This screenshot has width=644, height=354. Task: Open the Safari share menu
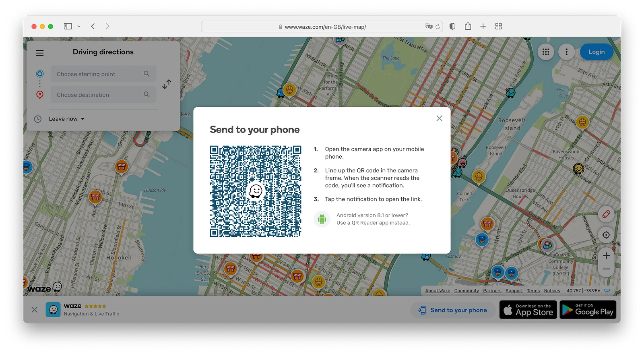pos(468,26)
